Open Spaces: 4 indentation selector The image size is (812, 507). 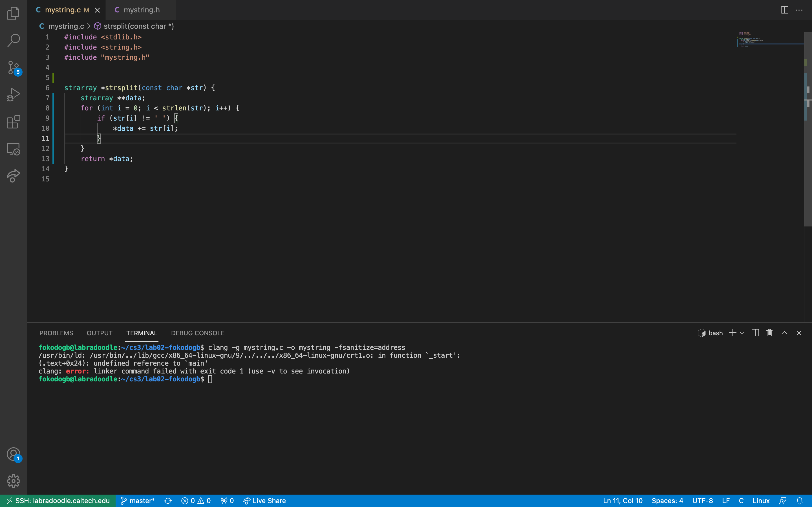(667, 501)
